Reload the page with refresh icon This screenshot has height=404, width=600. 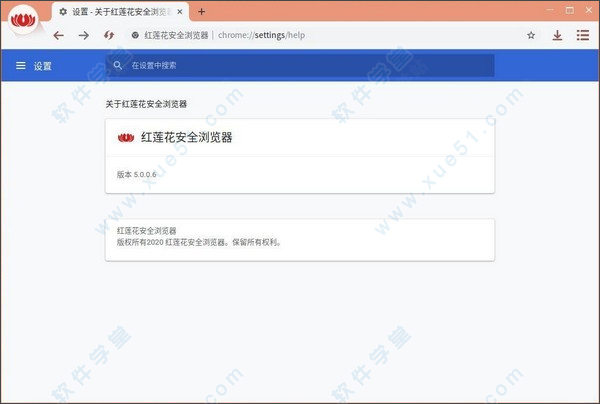tap(109, 36)
